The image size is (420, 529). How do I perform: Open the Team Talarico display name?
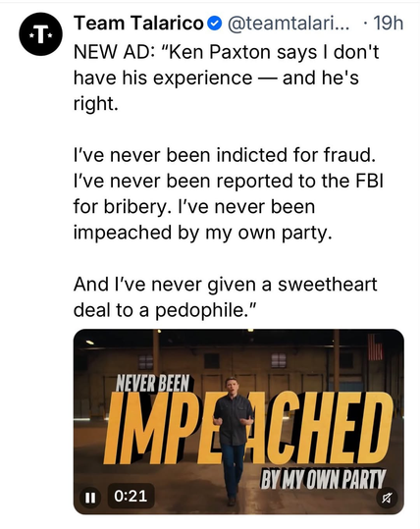click(138, 24)
